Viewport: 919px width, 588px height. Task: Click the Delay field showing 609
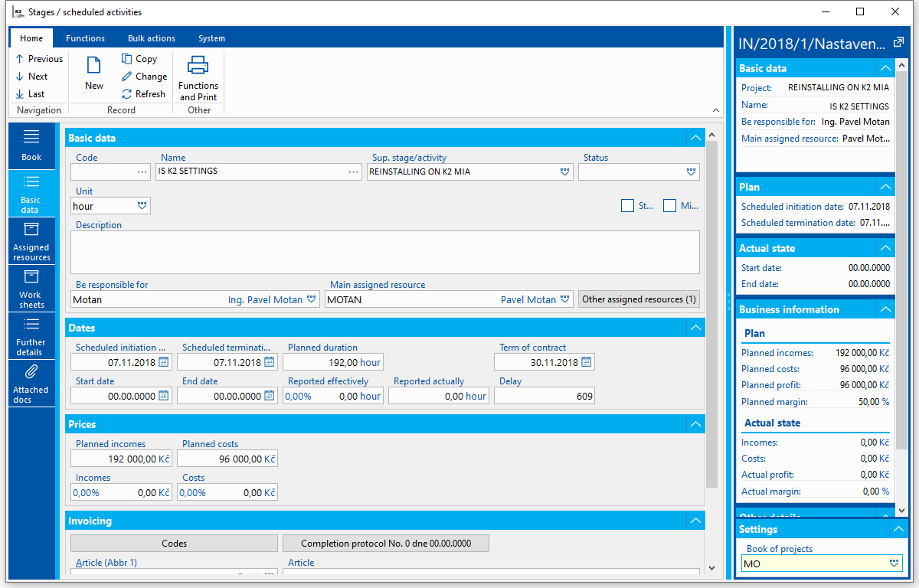(545, 396)
